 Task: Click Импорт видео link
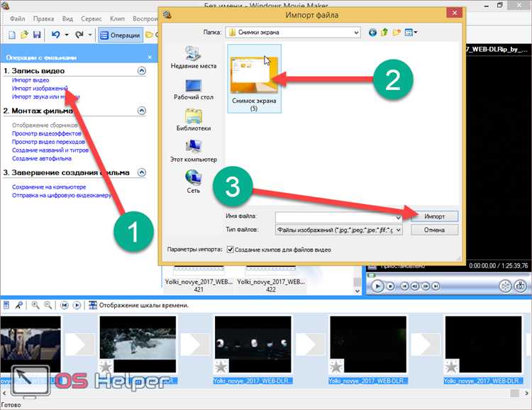pos(31,80)
